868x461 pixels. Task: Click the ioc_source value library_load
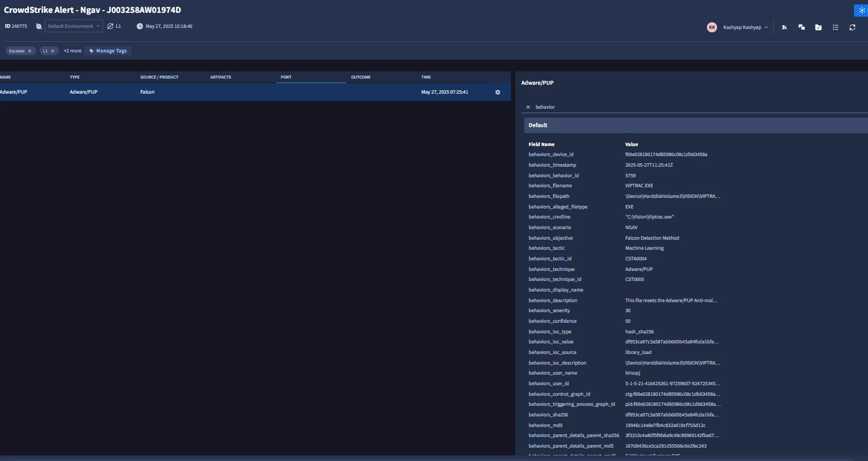point(638,352)
